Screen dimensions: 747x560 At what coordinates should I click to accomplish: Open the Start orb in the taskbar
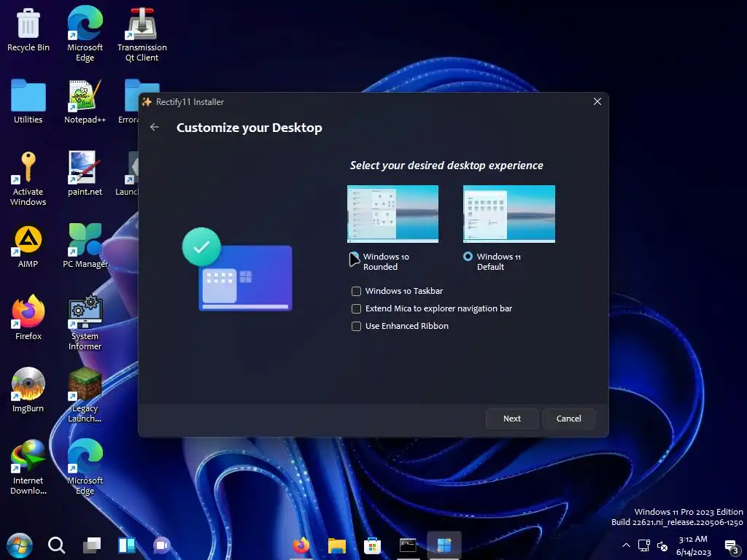point(20,545)
